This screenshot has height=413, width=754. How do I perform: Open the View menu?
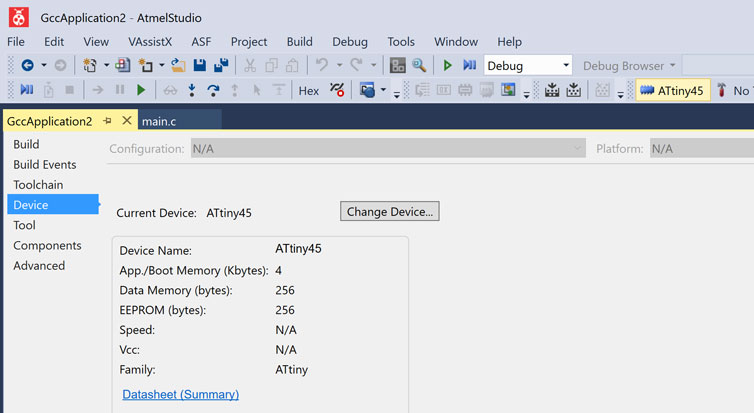point(96,42)
